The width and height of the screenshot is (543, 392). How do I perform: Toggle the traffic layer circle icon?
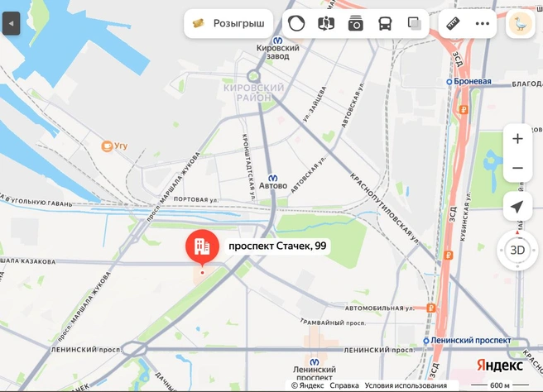coord(296,23)
